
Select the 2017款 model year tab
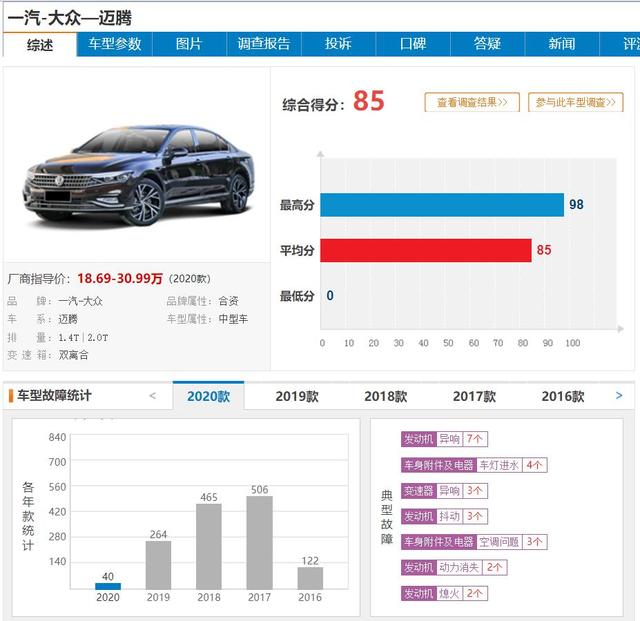(x=474, y=396)
